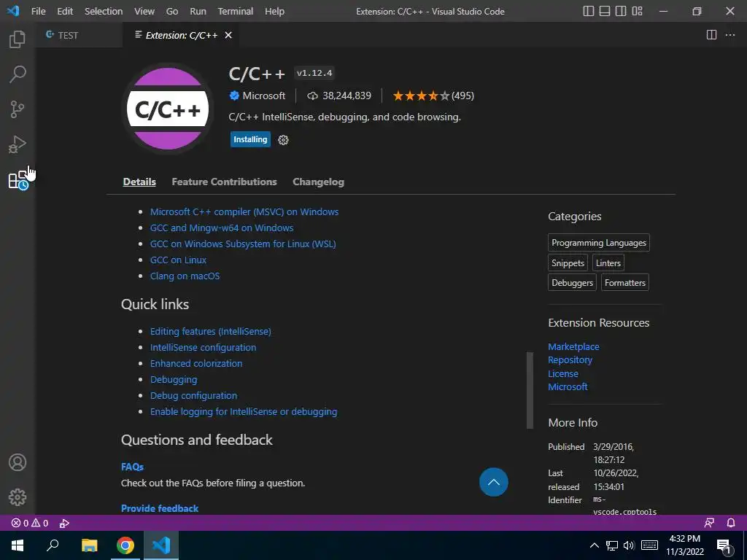Viewport: 747px width, 560px height.
Task: Open GCC on Linux link
Action: tap(178, 260)
